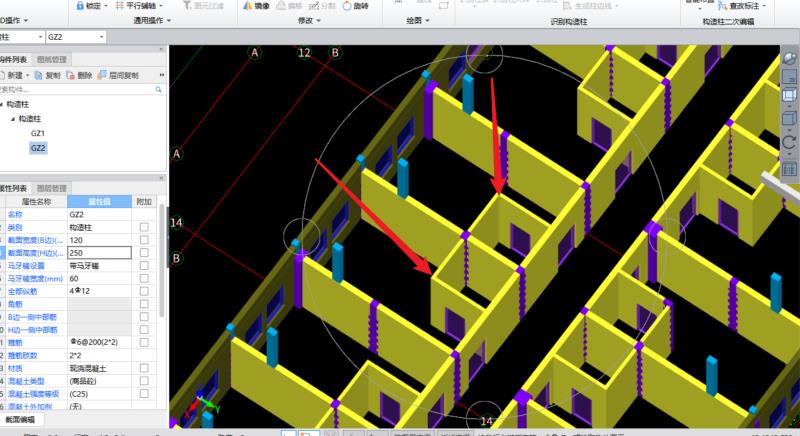Switch to the 图纸管理 tab beside 构件列表
800x436 pixels.
52,60
